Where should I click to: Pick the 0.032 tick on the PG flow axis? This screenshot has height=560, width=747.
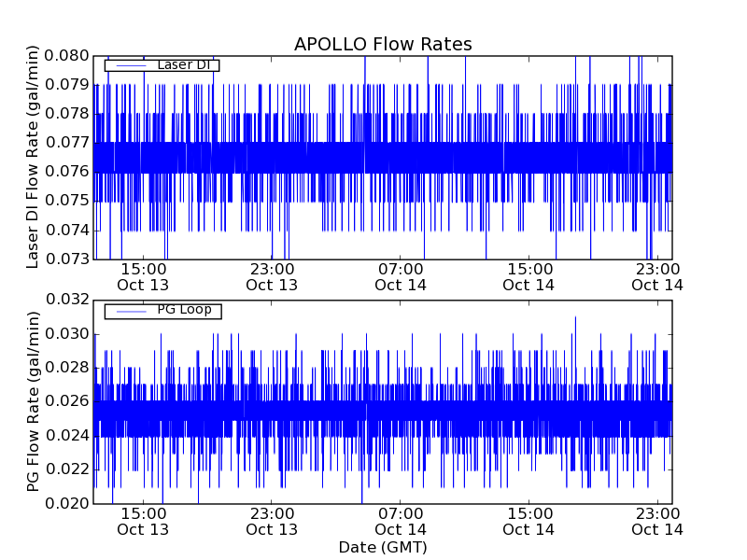(x=66, y=300)
